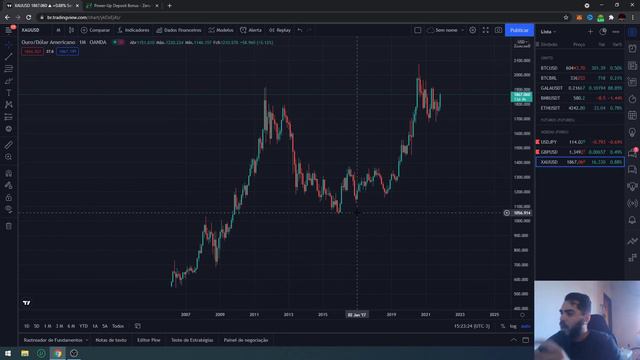
Task: Open 'Sem nome' saved layout dropdown
Action: 445,30
